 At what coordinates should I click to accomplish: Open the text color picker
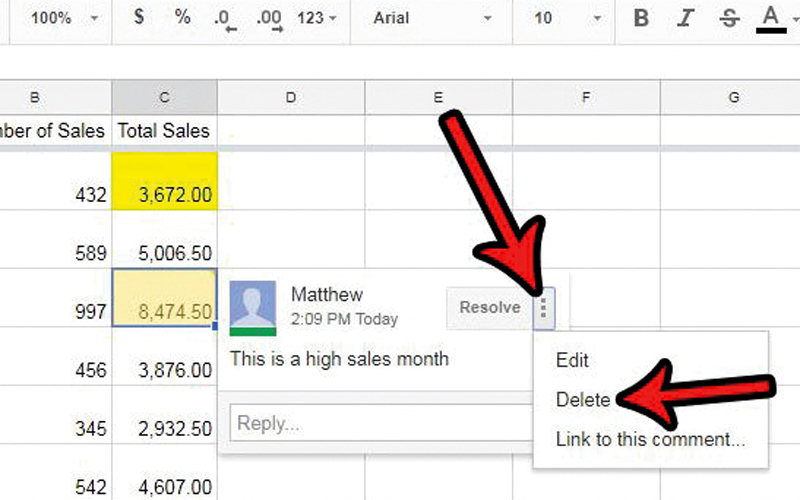pyautogui.click(x=770, y=19)
